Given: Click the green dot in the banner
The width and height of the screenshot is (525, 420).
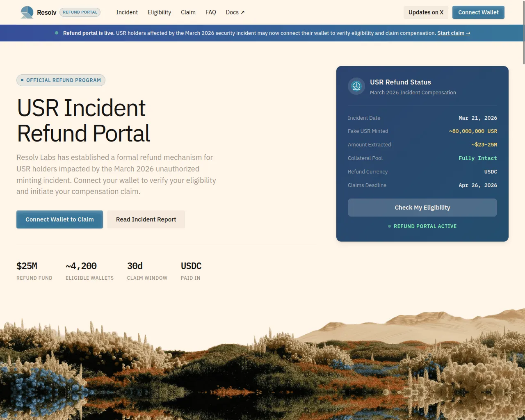Looking at the screenshot, I should coord(57,33).
